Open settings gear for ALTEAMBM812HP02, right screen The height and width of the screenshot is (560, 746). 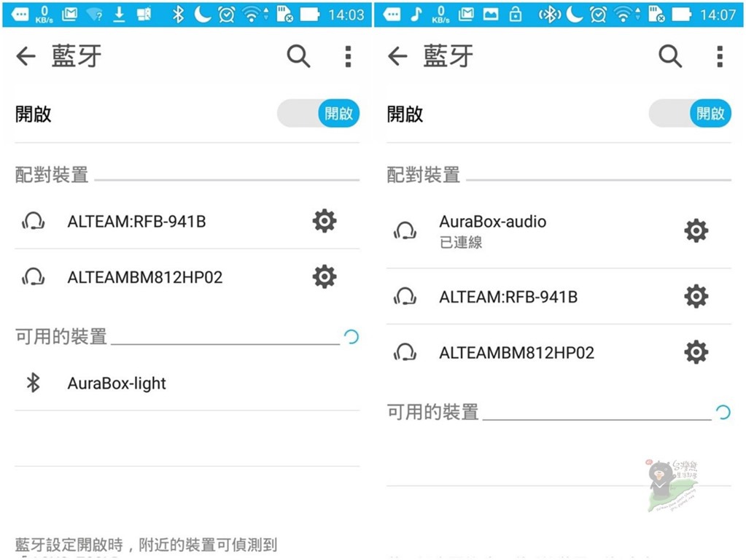click(x=696, y=352)
